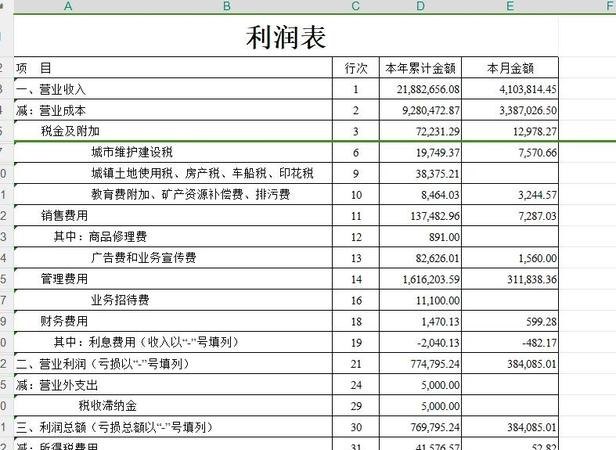Select the value 769,795.24

coord(435,427)
